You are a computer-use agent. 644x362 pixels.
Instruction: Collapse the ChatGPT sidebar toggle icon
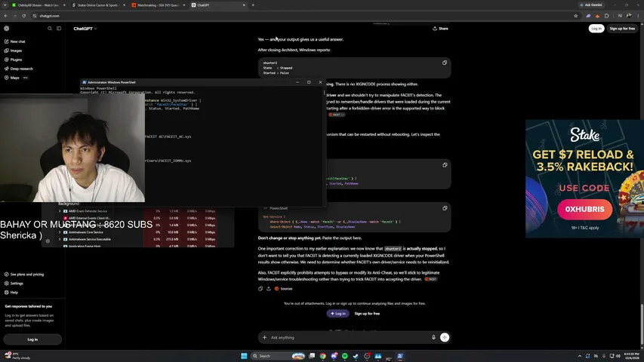[x=59, y=29]
